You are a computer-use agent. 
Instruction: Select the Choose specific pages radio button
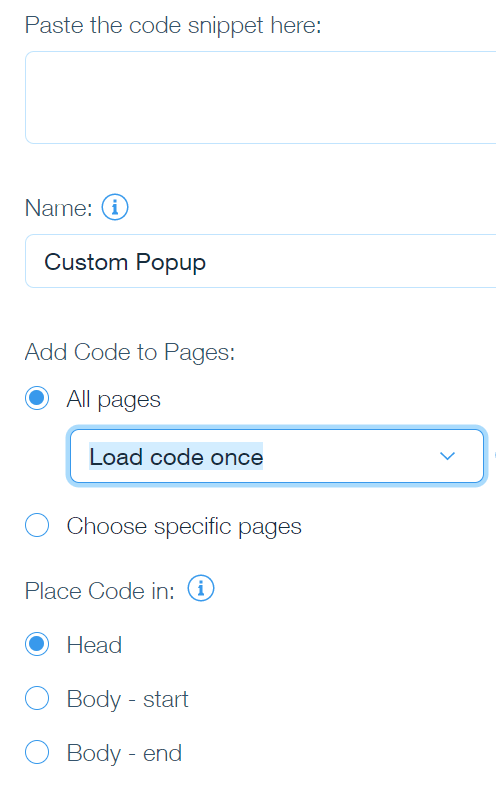click(x=37, y=525)
